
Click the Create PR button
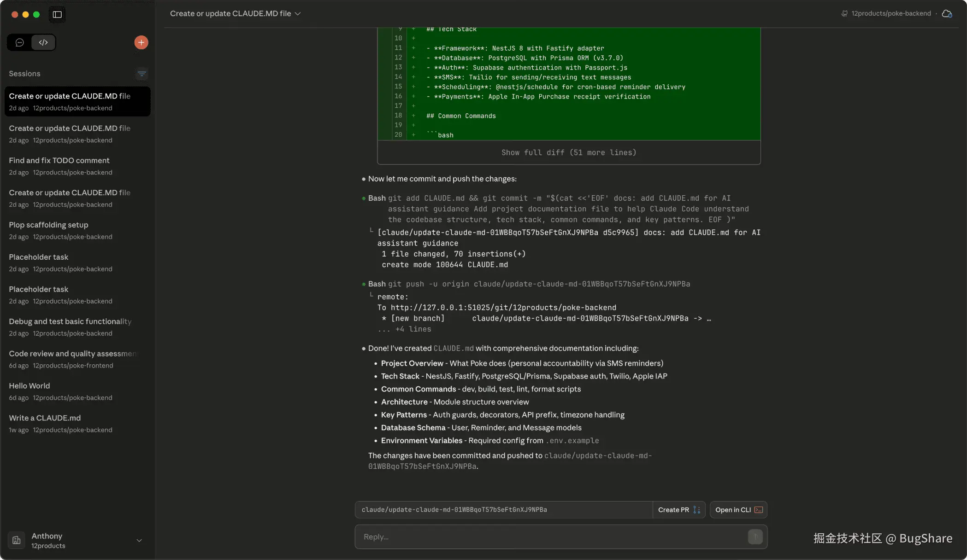[x=678, y=510]
